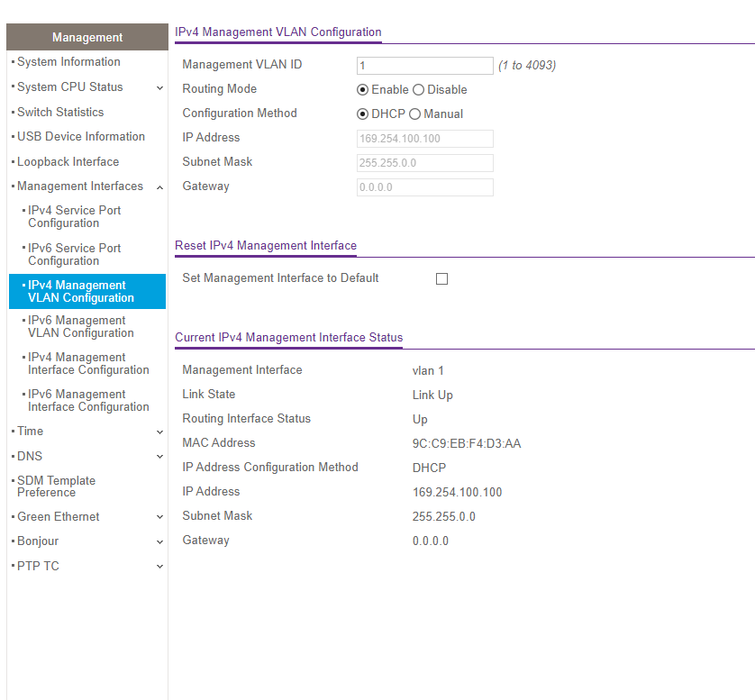This screenshot has width=755, height=700.
Task: Click the 'Link Up' Link State value
Action: (432, 395)
